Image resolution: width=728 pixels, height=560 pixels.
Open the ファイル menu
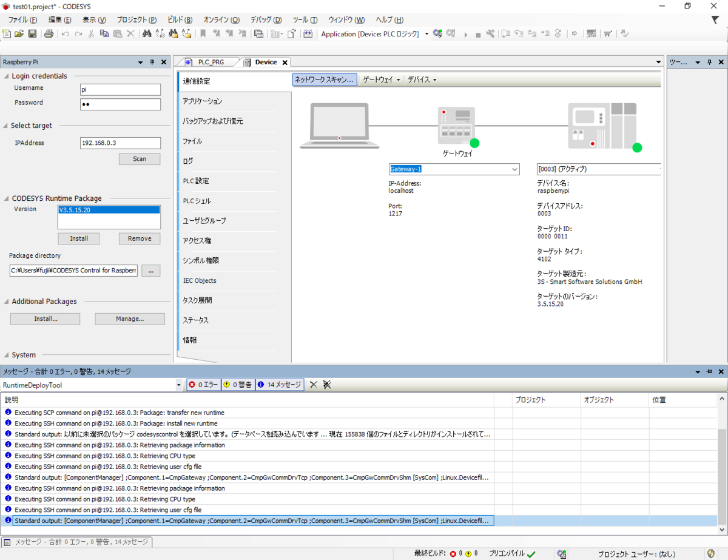coord(23,20)
